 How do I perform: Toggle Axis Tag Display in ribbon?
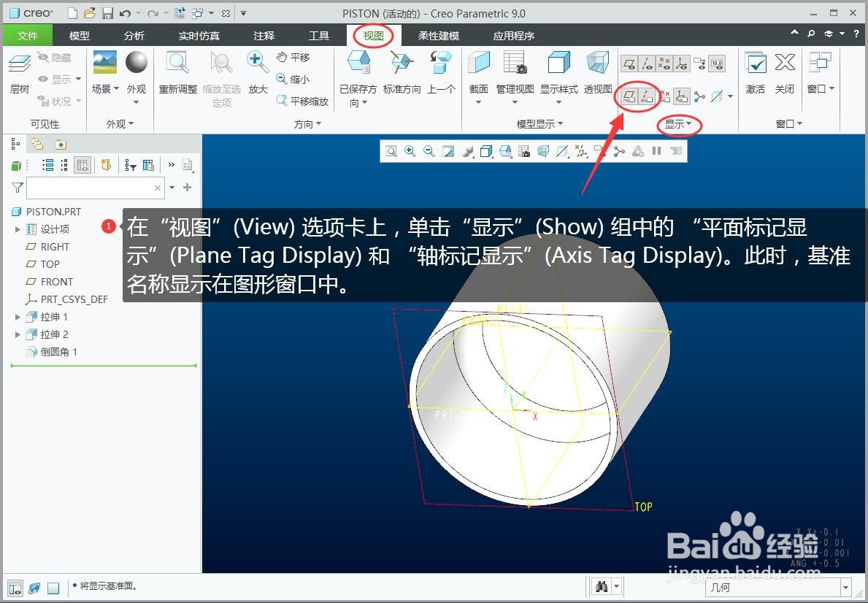[x=647, y=97]
